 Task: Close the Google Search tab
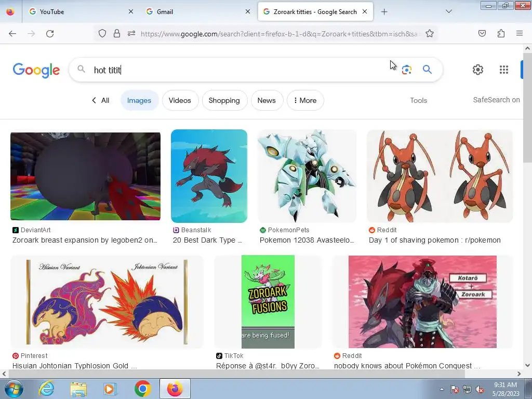tap(365, 11)
